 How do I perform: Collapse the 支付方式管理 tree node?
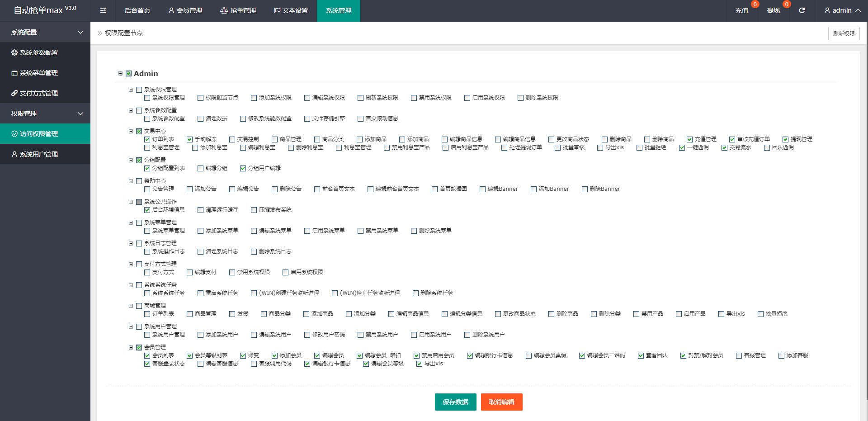click(x=131, y=265)
